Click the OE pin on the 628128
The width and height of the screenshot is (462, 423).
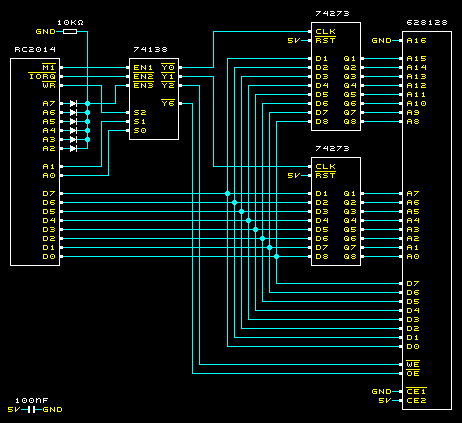pos(413,373)
